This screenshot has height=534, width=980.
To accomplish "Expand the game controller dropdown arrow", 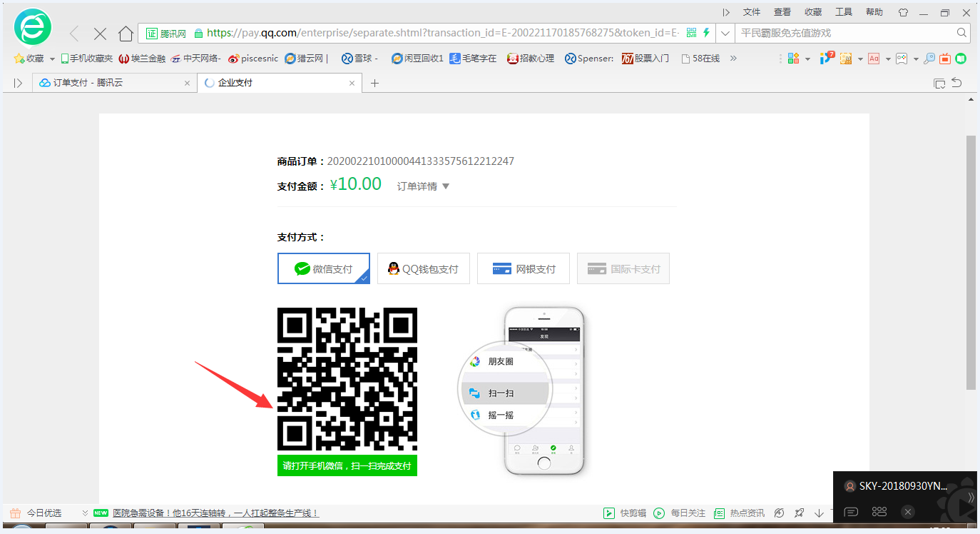I will (916, 59).
